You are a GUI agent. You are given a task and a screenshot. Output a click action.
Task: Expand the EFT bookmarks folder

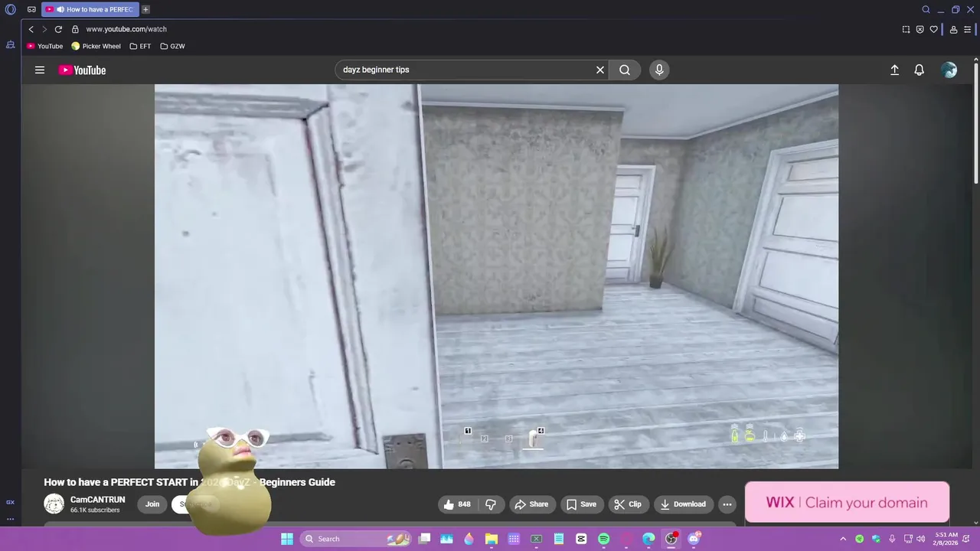coord(140,46)
